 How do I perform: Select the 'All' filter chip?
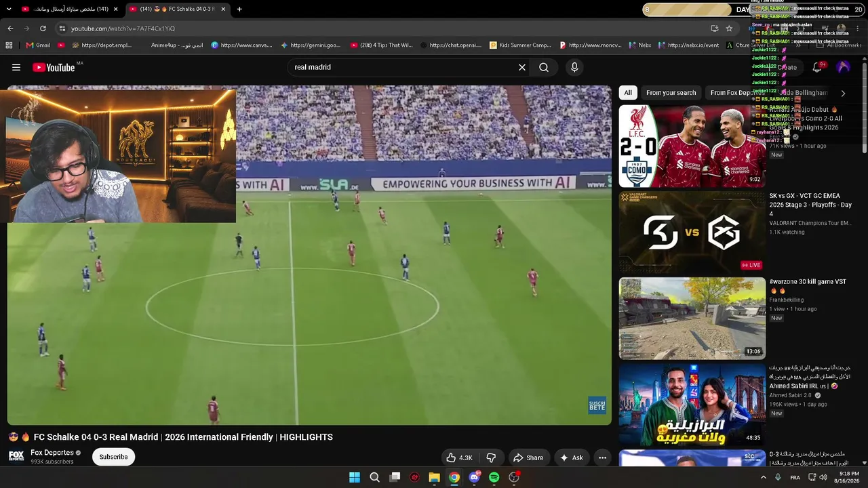[628, 93]
